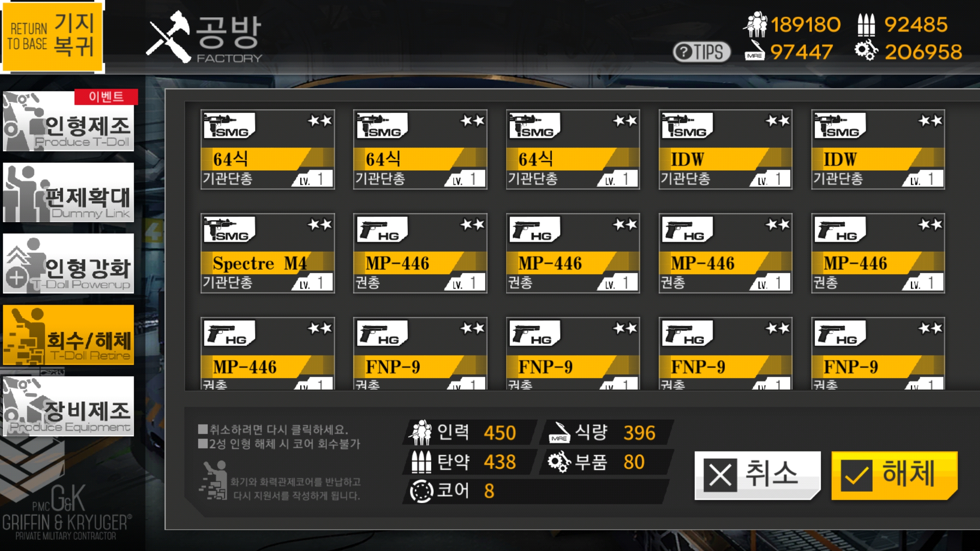Select the T-Doll Retire tab
The image size is (980, 551).
pos(69,335)
